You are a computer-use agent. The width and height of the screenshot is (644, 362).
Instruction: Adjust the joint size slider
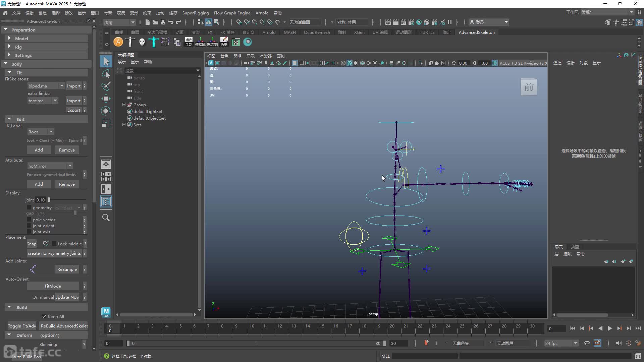pos(49,200)
